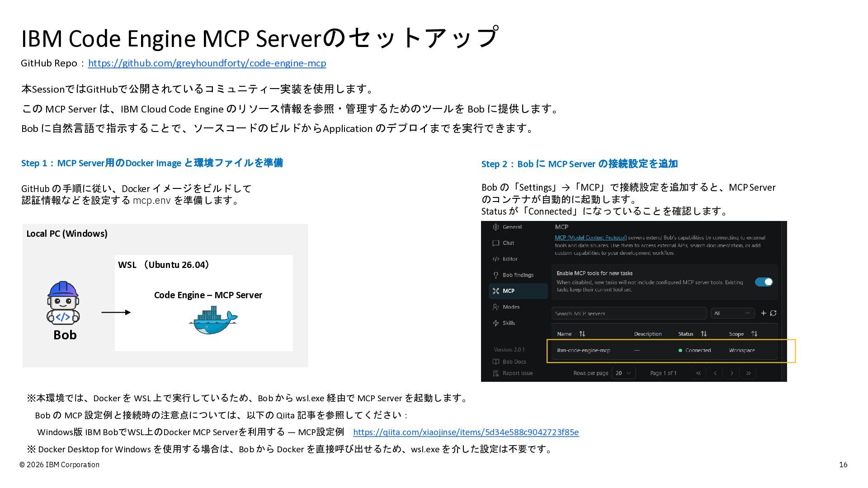Screen dimensions: 868x488
Task: Toggle Enable MCP tools for new tasks
Action: click(764, 282)
